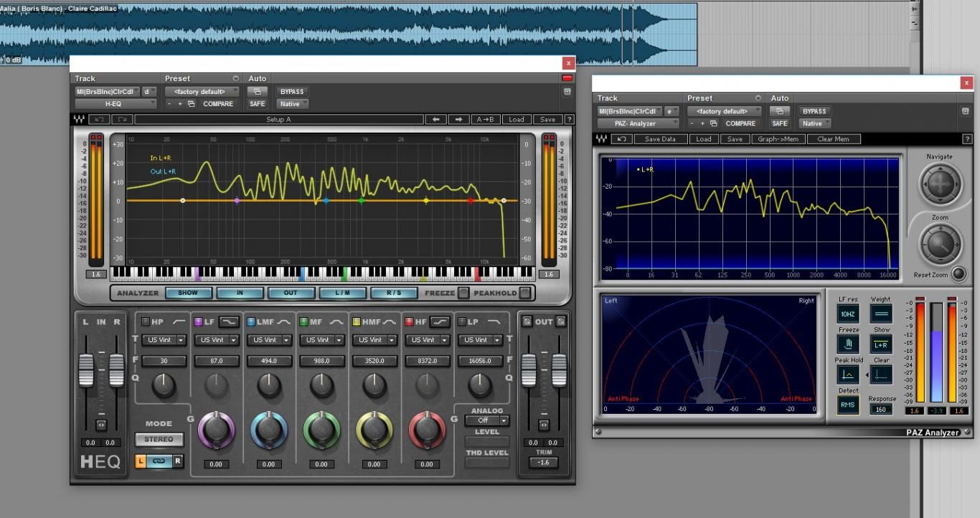Go to next preset arrow in H-EQ

pos(459,120)
